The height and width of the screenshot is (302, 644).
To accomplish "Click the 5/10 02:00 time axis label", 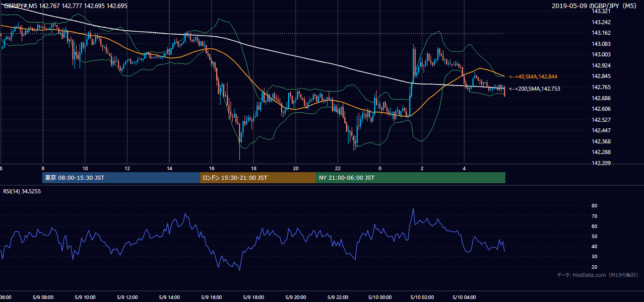I will [422, 297].
